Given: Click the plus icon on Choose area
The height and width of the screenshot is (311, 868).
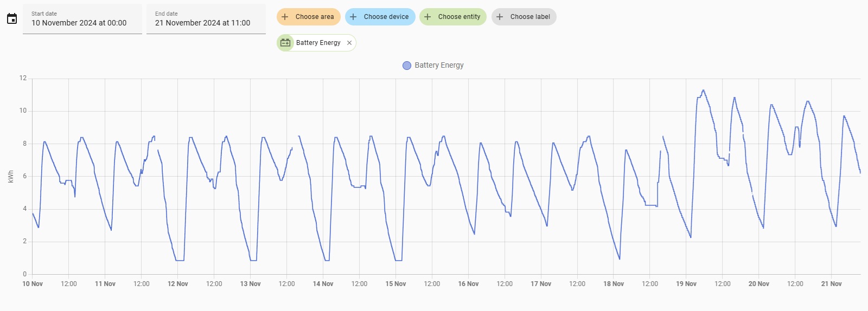Looking at the screenshot, I should (285, 17).
